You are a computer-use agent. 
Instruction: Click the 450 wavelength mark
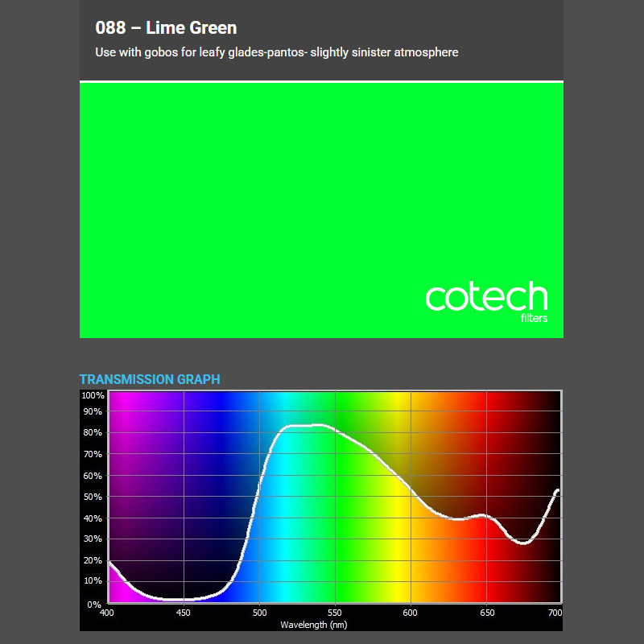(182, 612)
